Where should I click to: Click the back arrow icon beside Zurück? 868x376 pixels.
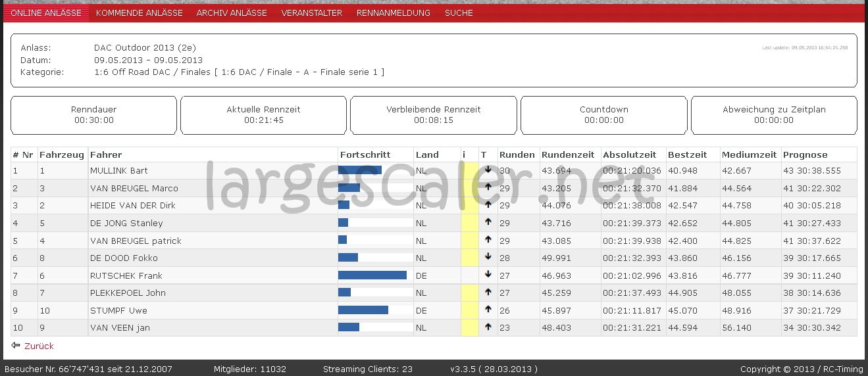coord(16,346)
